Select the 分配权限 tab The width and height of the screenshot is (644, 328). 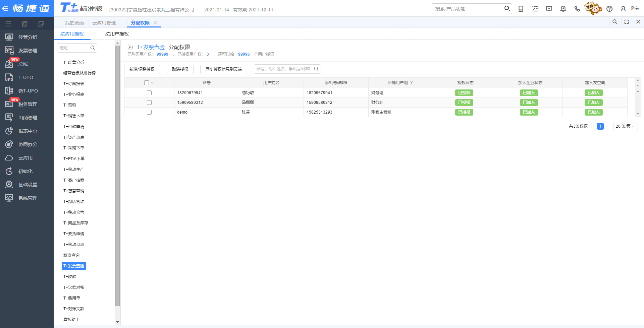[x=140, y=23]
